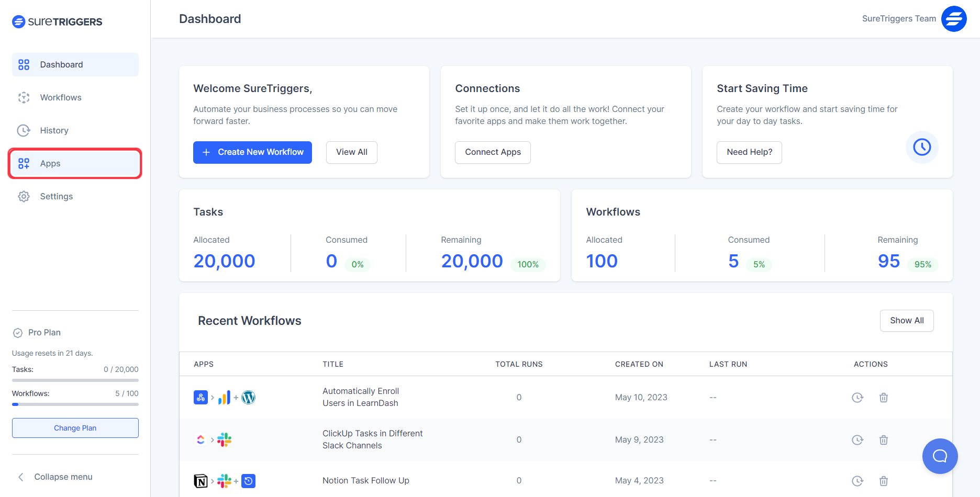Viewport: 980px width, 497px height.
Task: Open Workflows in the sidebar
Action: click(x=61, y=97)
